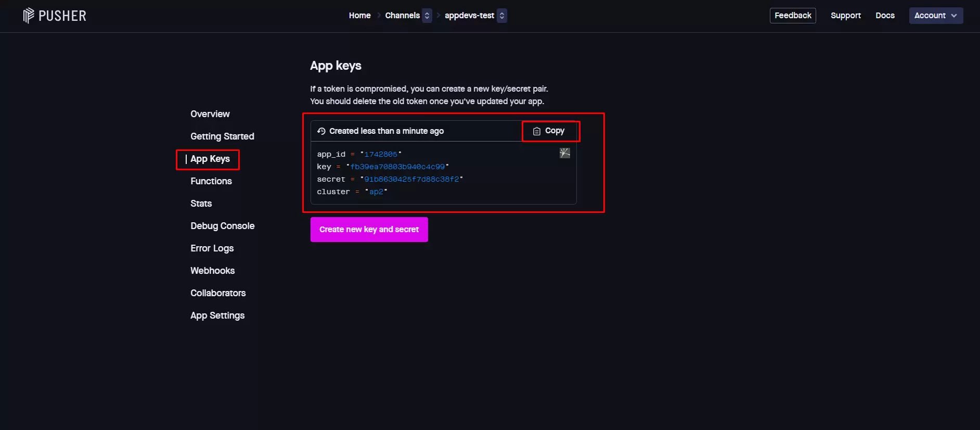Click the cluster value ap2
Screen dimensions: 980x430
tap(376, 192)
